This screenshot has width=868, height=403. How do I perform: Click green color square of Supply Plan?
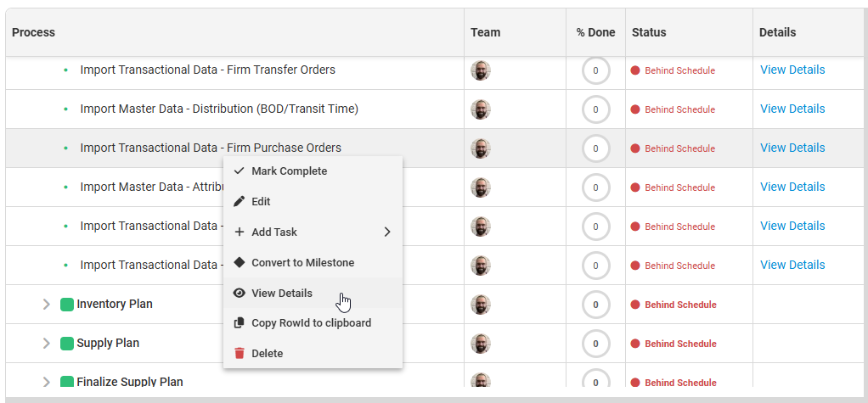click(x=67, y=344)
